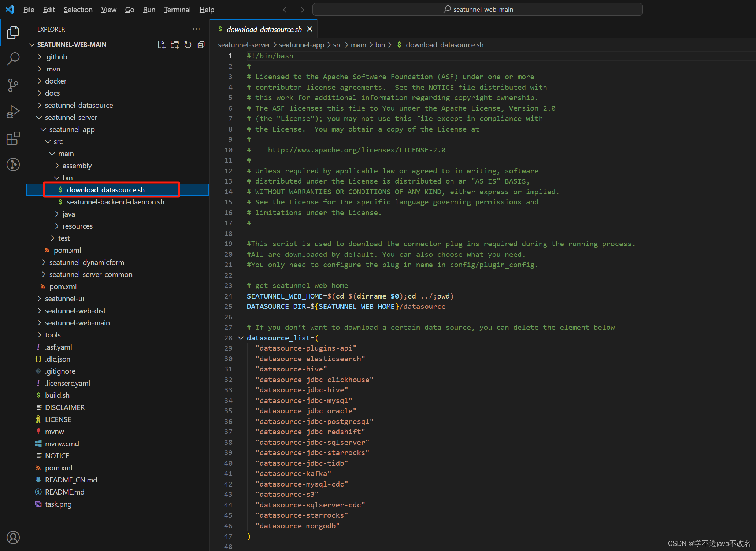Screen dimensions: 756x551
Task: Click the seatunnel-web-main command center search box
Action: click(x=477, y=10)
